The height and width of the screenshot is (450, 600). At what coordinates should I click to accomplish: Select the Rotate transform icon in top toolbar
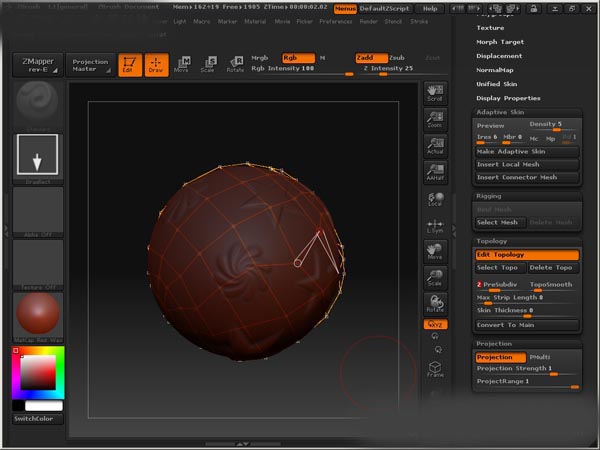pos(235,65)
